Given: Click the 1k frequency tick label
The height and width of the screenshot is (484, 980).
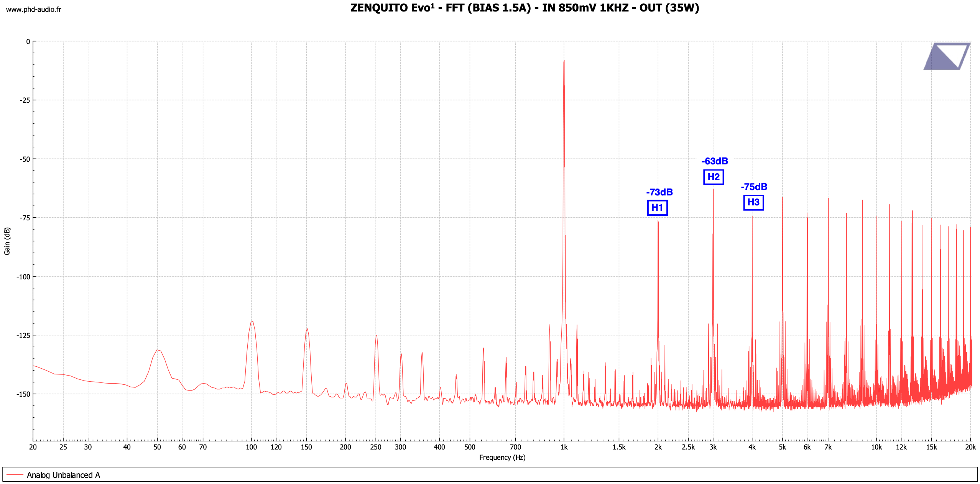Looking at the screenshot, I should (564, 447).
